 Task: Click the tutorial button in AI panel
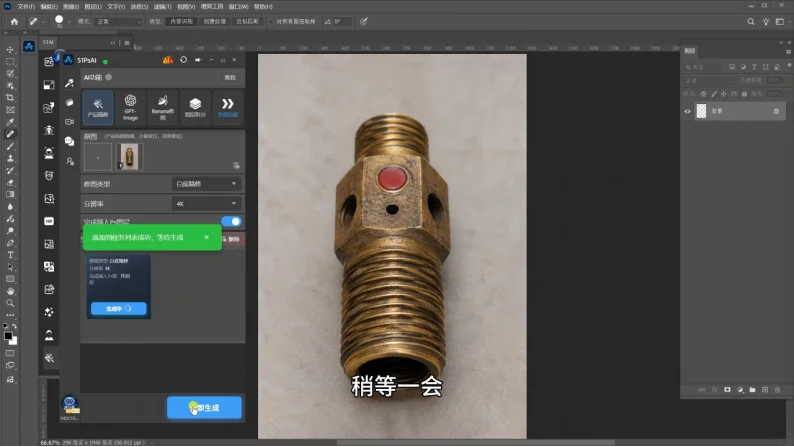(230, 77)
